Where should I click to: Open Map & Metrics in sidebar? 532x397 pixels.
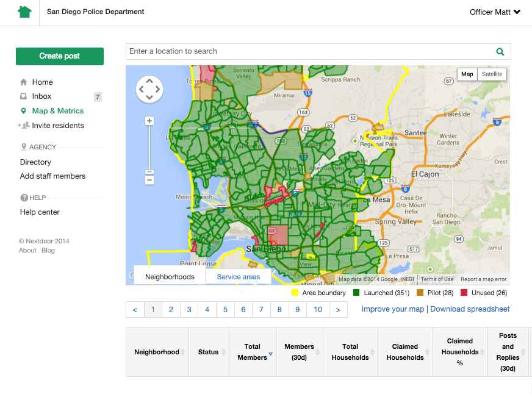[x=58, y=111]
